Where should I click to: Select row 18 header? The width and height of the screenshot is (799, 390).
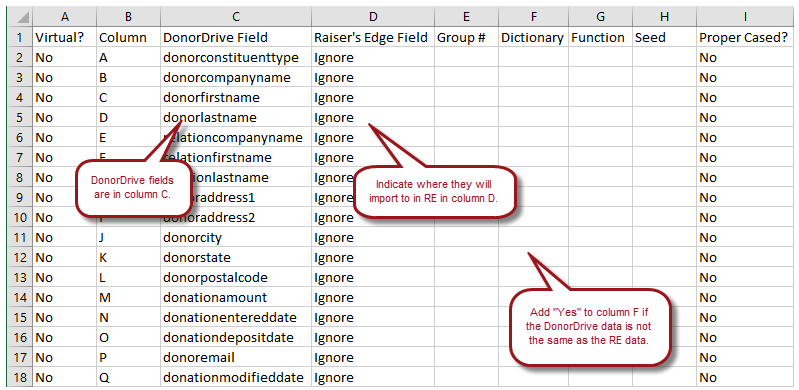click(20, 378)
